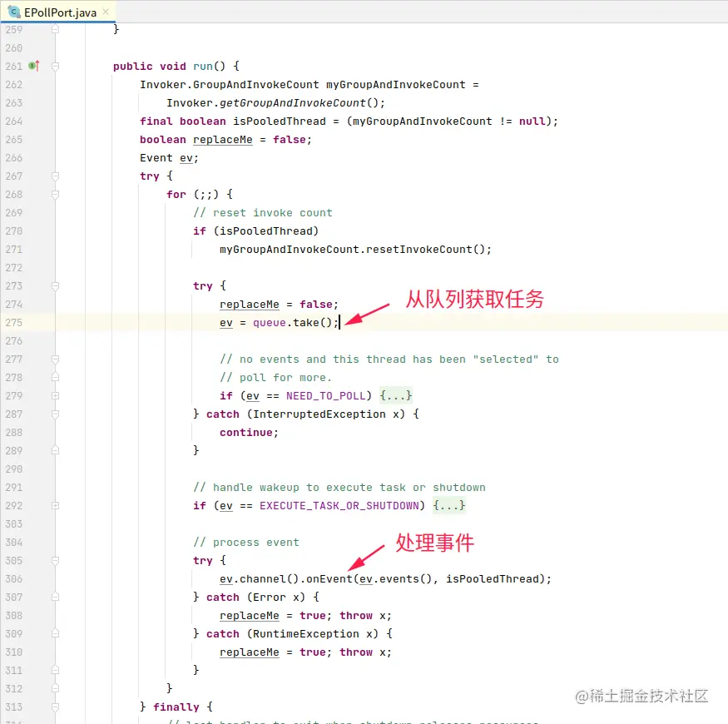Click the '// reset invoke count' comment
The width and height of the screenshot is (728, 724).
[x=263, y=213]
